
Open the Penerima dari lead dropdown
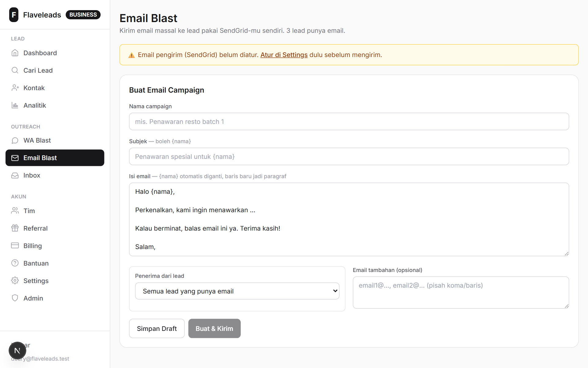click(237, 291)
